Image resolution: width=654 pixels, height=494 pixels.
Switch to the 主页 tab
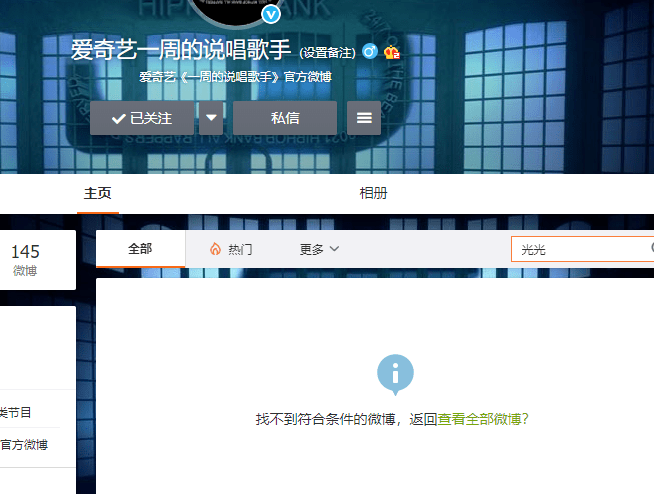[98, 193]
